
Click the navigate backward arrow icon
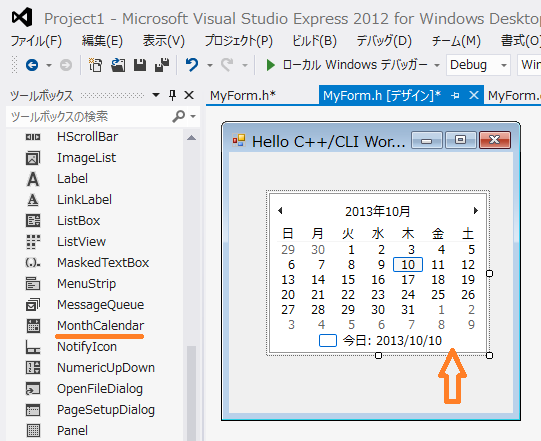(x=32, y=65)
